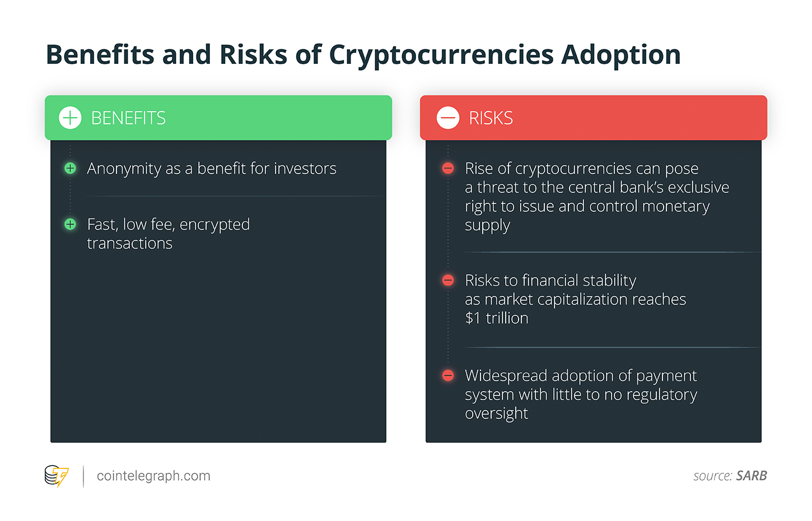Select the green BENEFITS header bar

pyautogui.click(x=218, y=118)
